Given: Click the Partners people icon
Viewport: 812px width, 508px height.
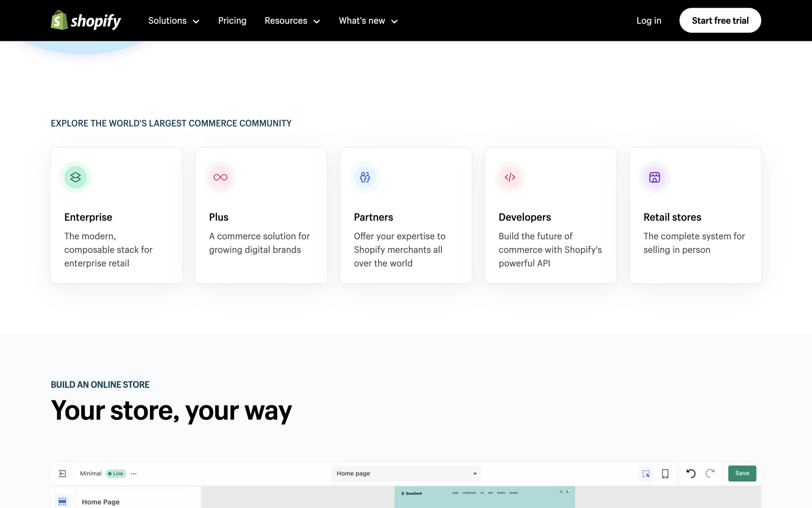Looking at the screenshot, I should 365,177.
